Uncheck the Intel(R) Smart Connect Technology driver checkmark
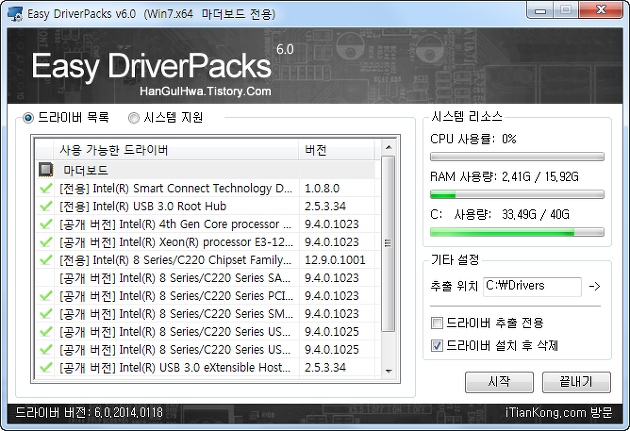 coord(46,188)
